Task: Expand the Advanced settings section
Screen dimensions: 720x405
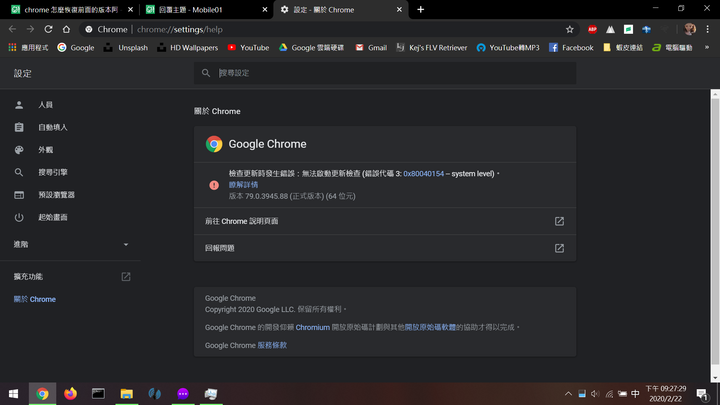Action: [x=70, y=244]
